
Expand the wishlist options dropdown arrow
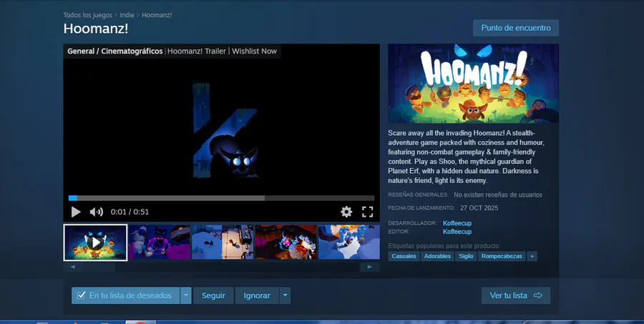click(x=186, y=295)
